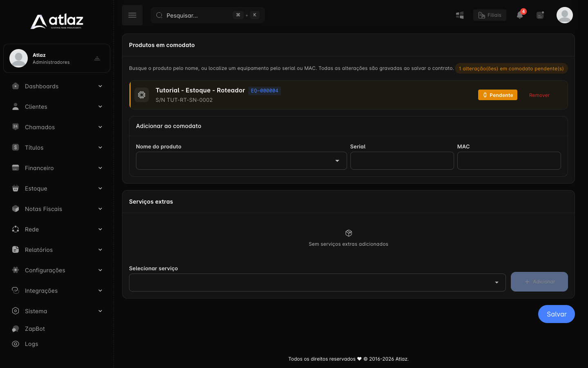Click the Windows logo icon in header
The width and height of the screenshot is (588, 368).
click(x=460, y=15)
